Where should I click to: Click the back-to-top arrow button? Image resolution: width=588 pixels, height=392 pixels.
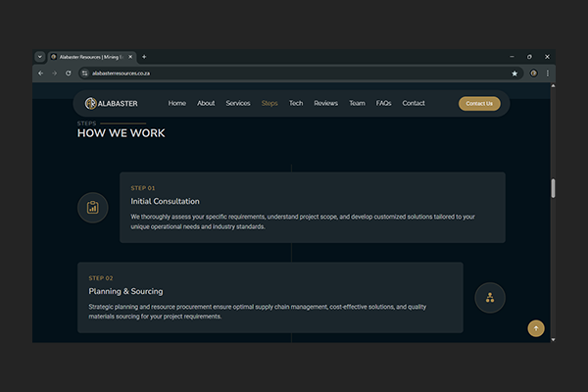click(536, 328)
